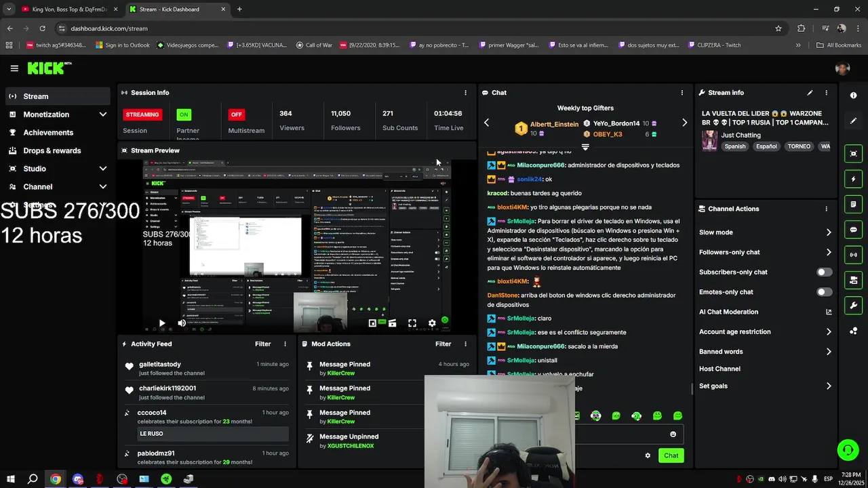Click the Kick logo
This screenshot has height=488, width=868.
(49, 68)
